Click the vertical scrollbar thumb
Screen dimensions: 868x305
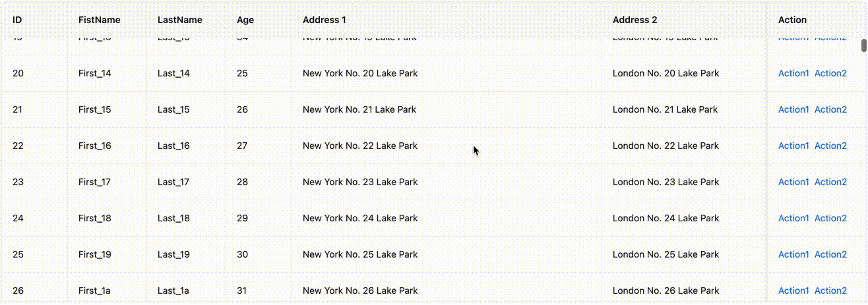[864, 45]
